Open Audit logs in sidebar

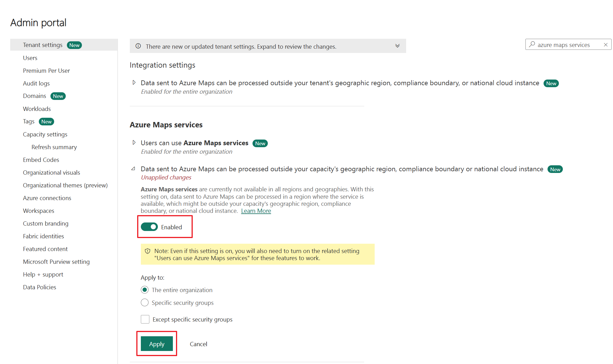[x=36, y=83]
